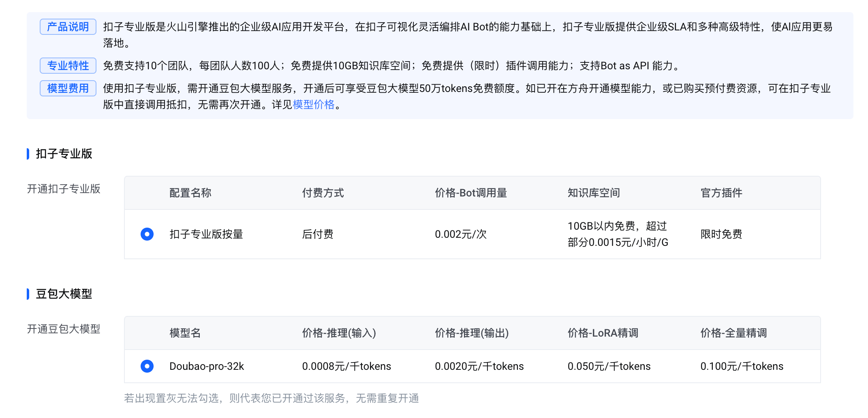Click the 付费方式 column header
Viewport: 868px width, 418px height.
point(323,193)
